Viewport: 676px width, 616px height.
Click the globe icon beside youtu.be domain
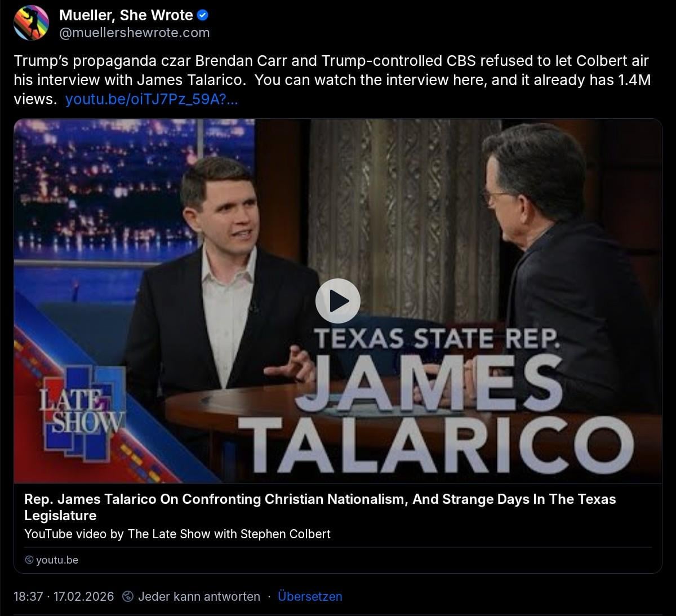coord(29,560)
